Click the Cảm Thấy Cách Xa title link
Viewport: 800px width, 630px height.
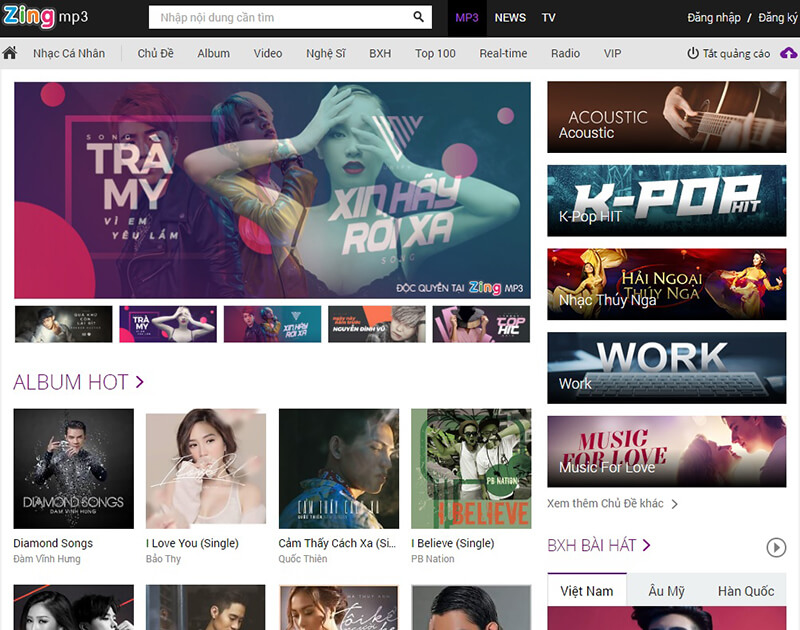coord(337,543)
